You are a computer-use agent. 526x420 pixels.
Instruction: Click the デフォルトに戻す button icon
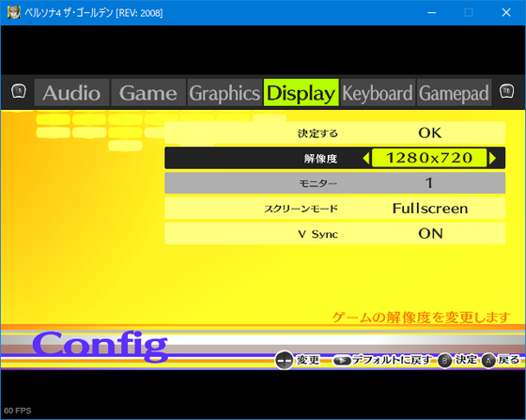[x=342, y=361]
